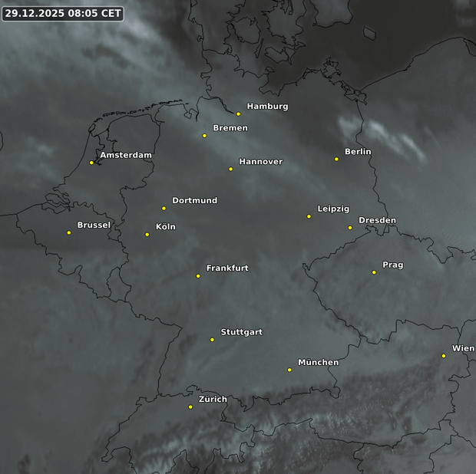Click the Amsterdam text label
Viewport: 476px width, 474px height.
[x=126, y=155]
